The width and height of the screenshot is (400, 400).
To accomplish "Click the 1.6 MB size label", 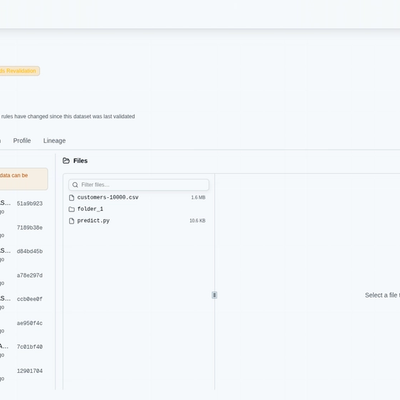I will [x=198, y=197].
